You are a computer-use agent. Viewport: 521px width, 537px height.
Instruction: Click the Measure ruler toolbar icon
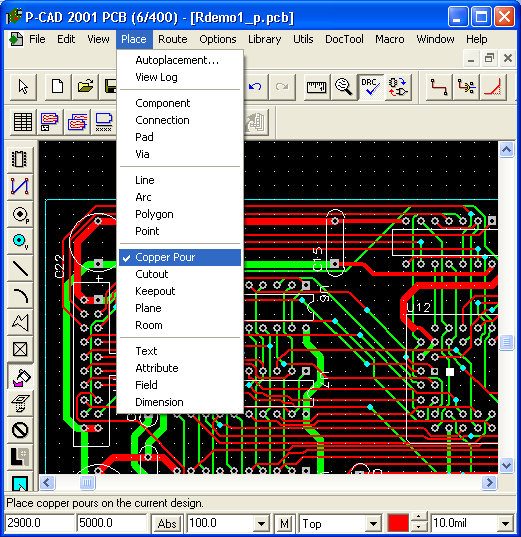pyautogui.click(x=317, y=87)
